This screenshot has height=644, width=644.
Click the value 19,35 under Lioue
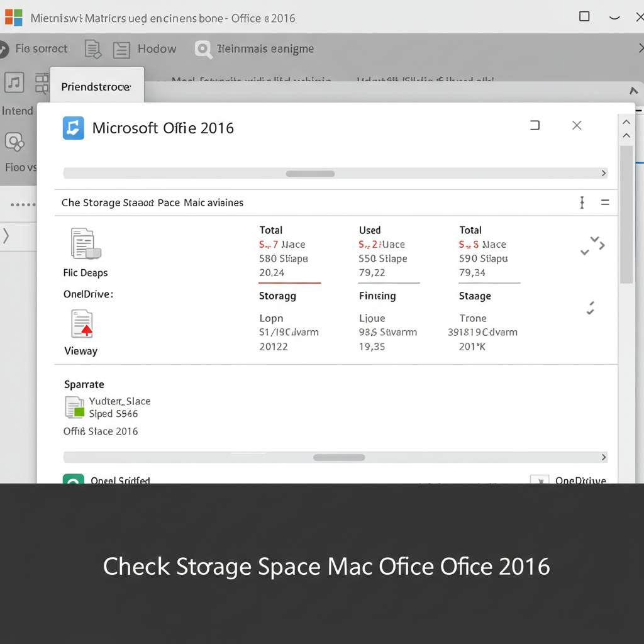pyautogui.click(x=372, y=347)
